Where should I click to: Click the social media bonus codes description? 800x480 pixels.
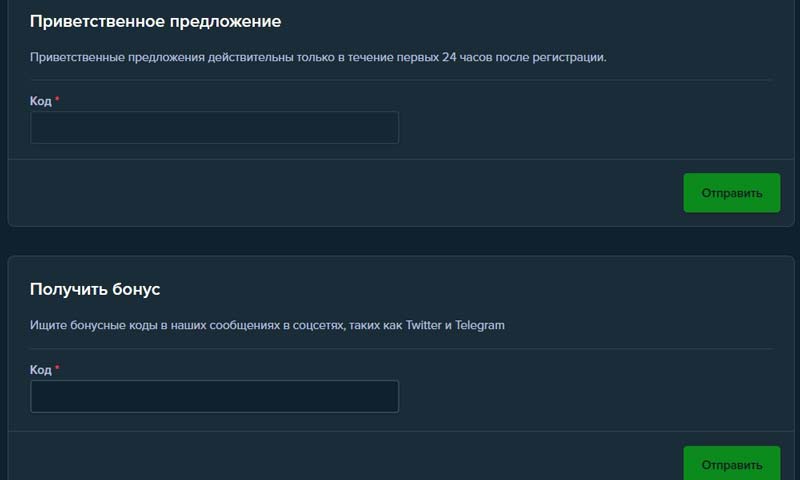point(267,325)
